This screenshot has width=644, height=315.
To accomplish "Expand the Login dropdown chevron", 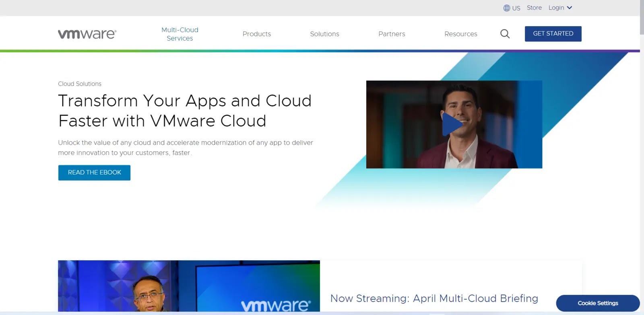I will coord(569,8).
